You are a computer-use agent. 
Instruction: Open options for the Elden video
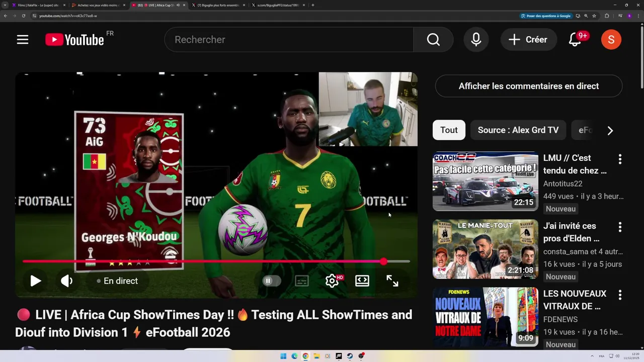click(620, 227)
